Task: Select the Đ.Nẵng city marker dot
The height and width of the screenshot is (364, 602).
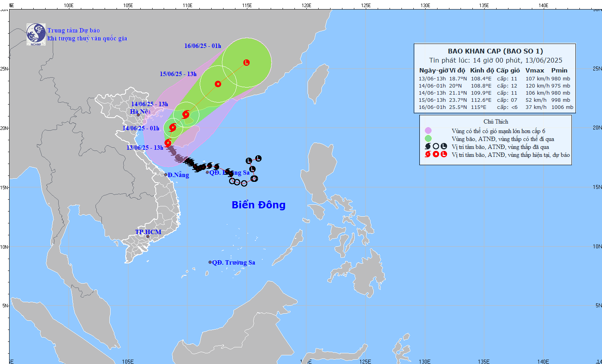Action: point(166,175)
